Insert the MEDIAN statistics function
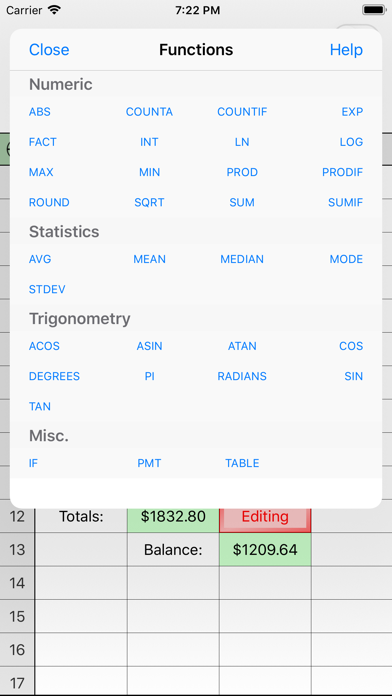The height and width of the screenshot is (696, 392). tap(242, 259)
